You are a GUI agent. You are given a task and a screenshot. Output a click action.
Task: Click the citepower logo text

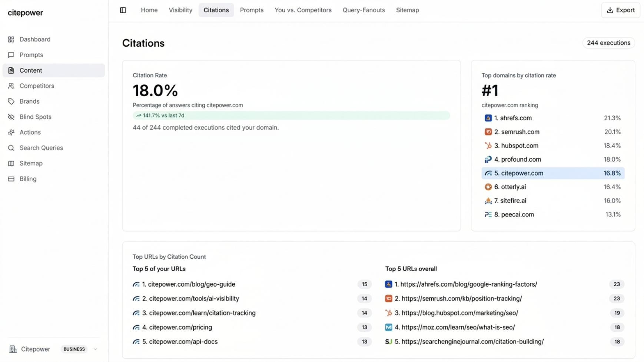pos(25,13)
